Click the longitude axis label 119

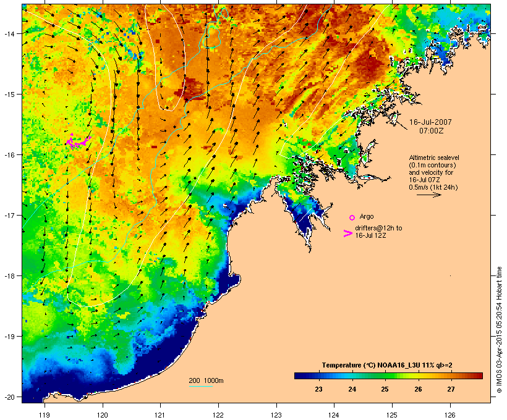tap(45, 415)
